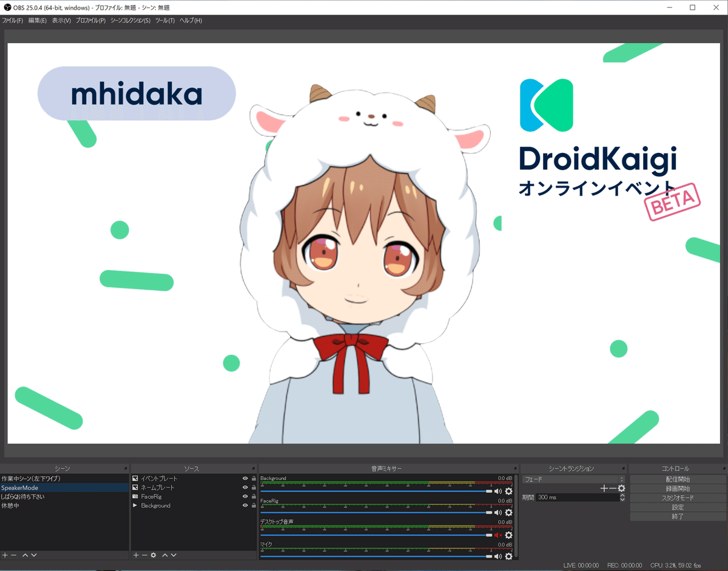This screenshot has width=728, height=571.
Task: Unmute the デスクトップ音声 channel
Action: (x=498, y=535)
